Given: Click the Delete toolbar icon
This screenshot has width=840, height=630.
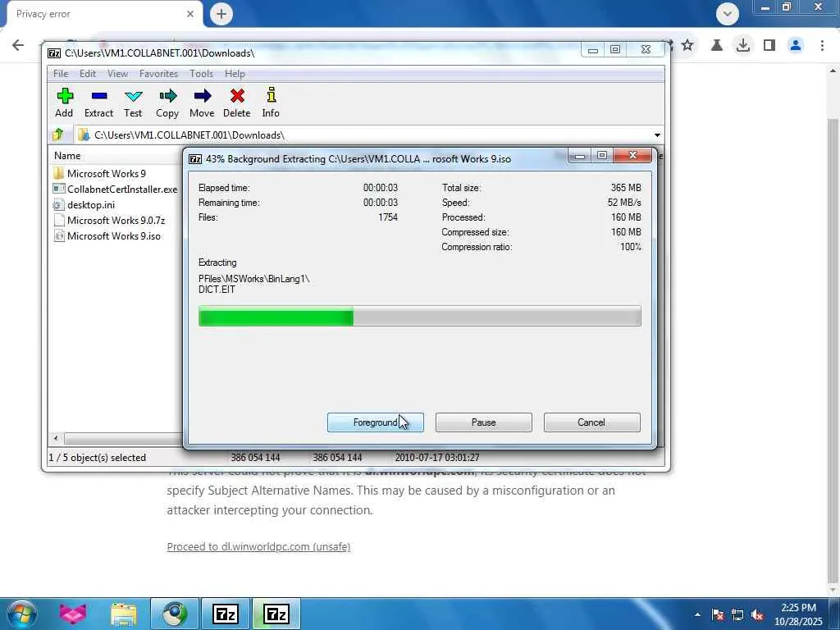Looking at the screenshot, I should pyautogui.click(x=237, y=103).
